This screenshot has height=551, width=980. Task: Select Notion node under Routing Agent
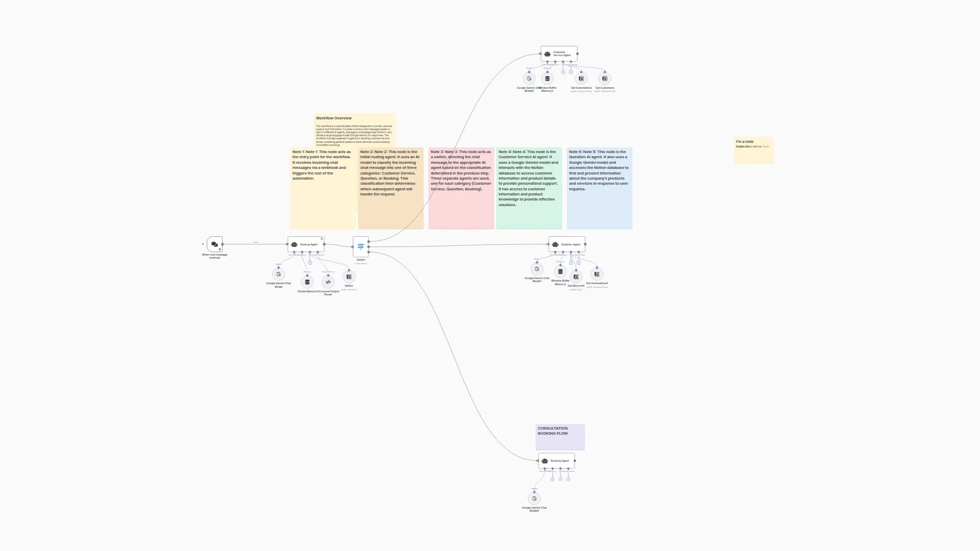pyautogui.click(x=349, y=277)
